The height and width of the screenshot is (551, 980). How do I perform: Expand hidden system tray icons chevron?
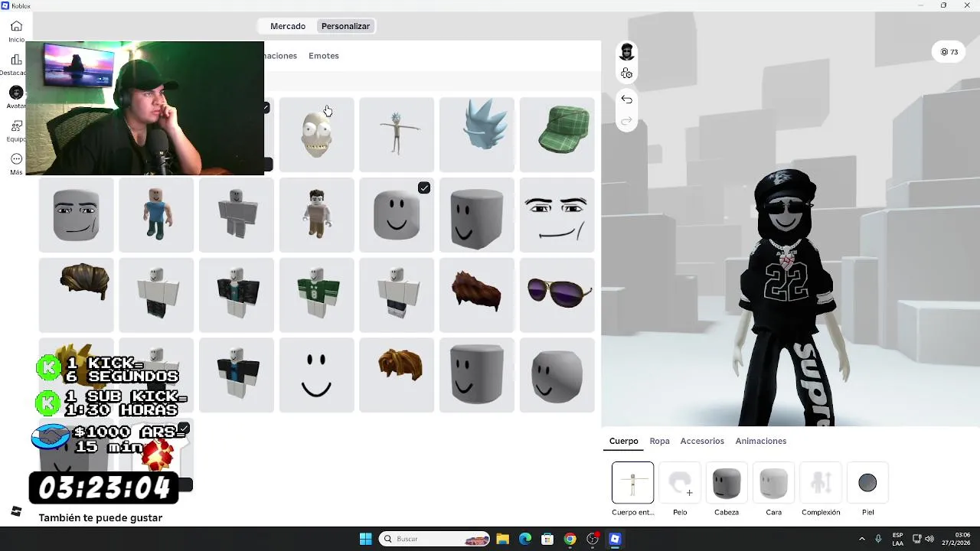pyautogui.click(x=861, y=539)
